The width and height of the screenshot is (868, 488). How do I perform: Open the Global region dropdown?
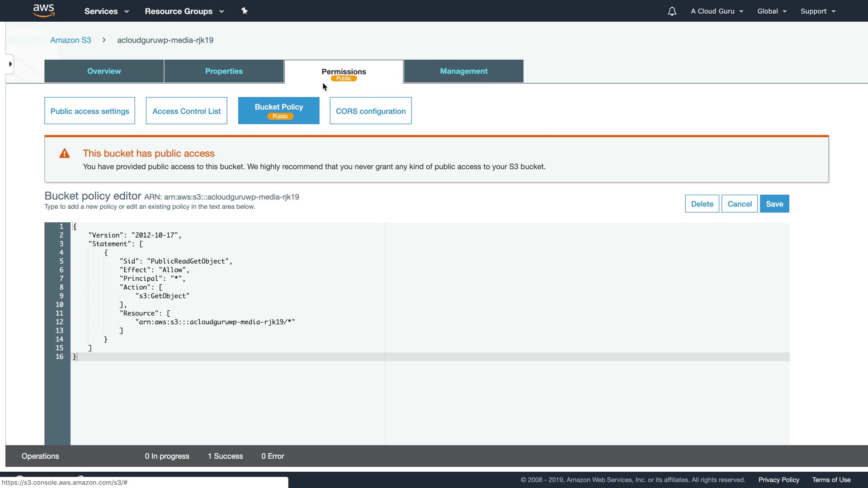(772, 11)
